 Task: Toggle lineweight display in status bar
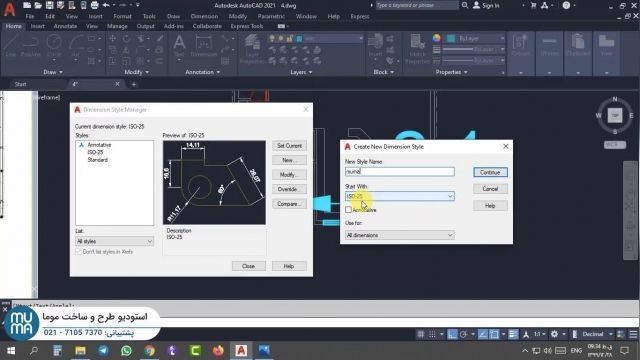513,334
